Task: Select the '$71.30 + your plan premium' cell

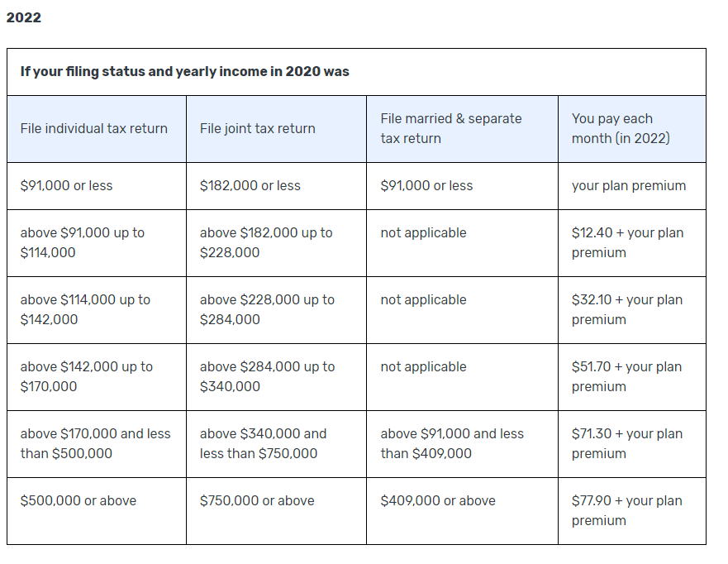Action: (627, 443)
